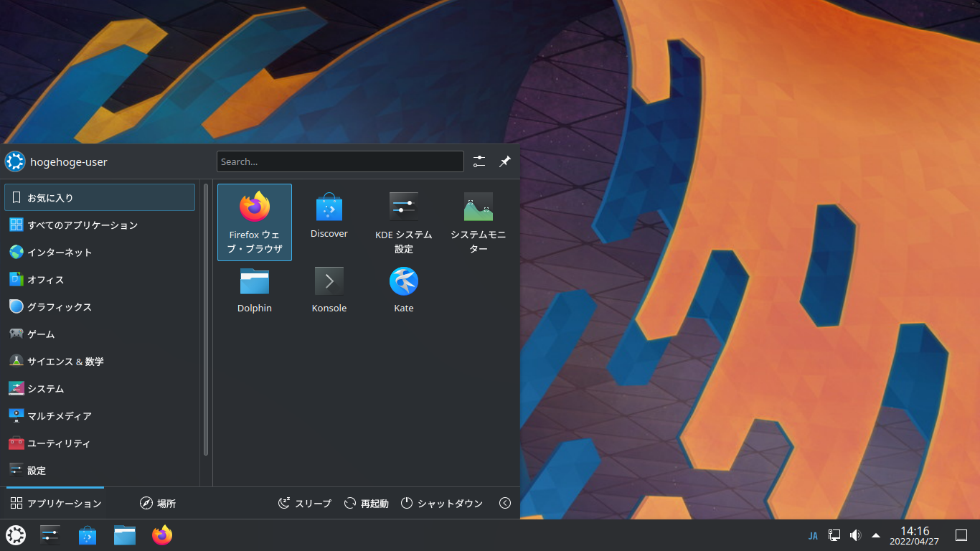Launch Firefox from the taskbar
Screen dimensions: 980x551
[162, 535]
